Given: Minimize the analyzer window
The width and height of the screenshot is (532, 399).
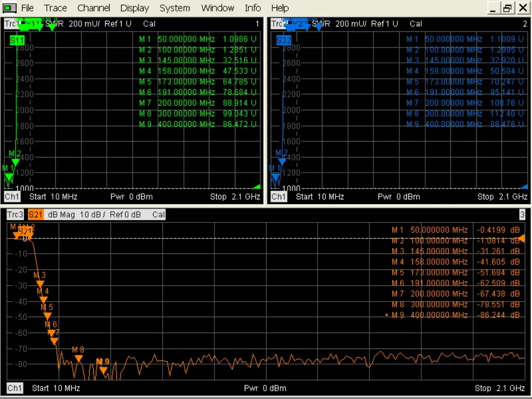Looking at the screenshot, I should click(x=493, y=8).
